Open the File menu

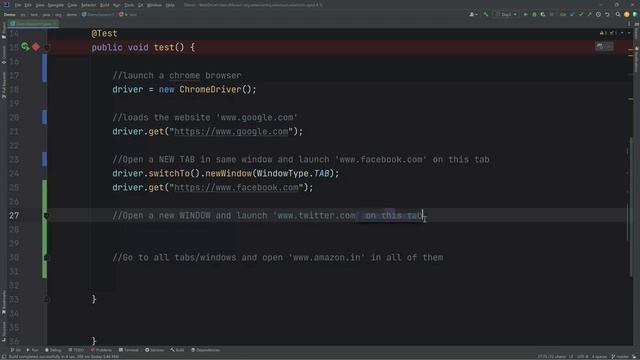(18, 5)
